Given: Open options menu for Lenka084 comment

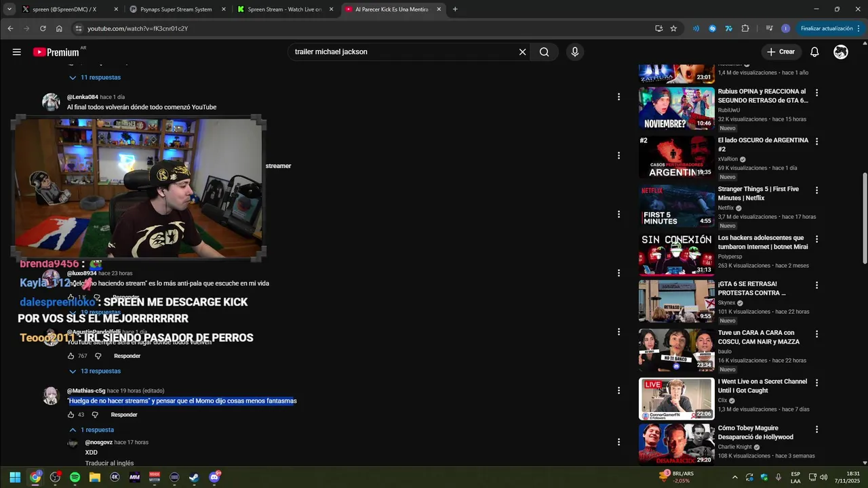Looking at the screenshot, I should coord(618,97).
